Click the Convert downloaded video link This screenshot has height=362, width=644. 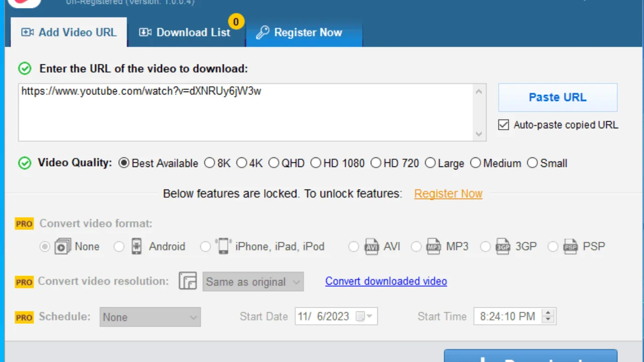[x=386, y=281]
